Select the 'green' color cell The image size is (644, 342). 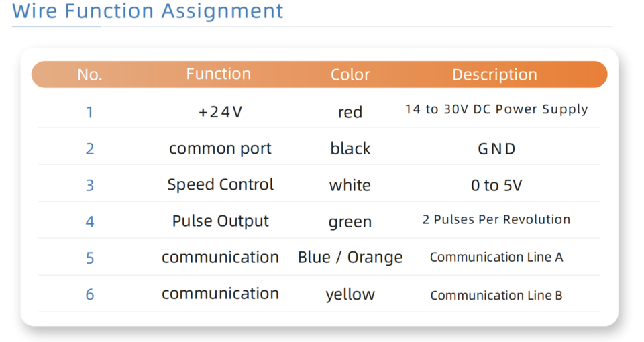point(350,222)
